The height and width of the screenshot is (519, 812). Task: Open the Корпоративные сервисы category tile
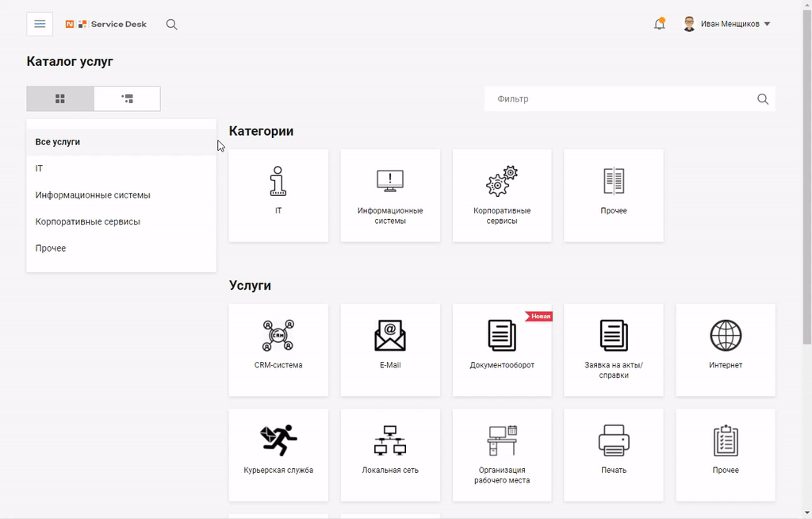coord(502,195)
